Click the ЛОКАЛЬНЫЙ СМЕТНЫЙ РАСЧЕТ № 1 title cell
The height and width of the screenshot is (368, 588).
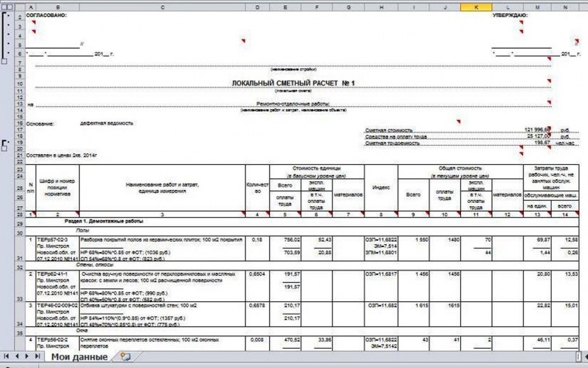click(292, 82)
